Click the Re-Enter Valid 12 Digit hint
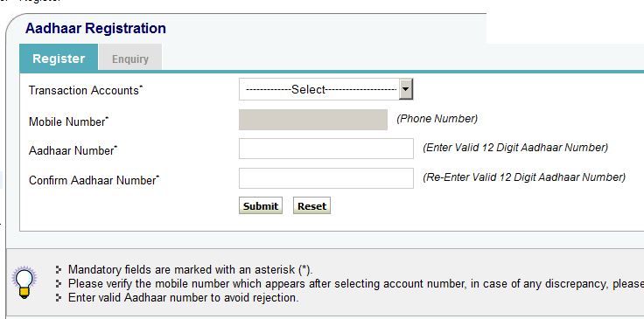Screen dimensions: 644x319 click(x=524, y=177)
